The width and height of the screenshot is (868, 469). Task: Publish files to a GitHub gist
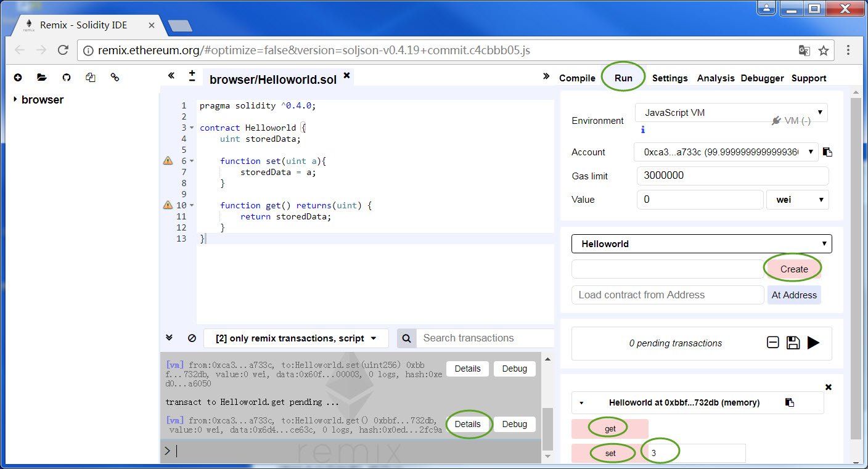tap(67, 78)
